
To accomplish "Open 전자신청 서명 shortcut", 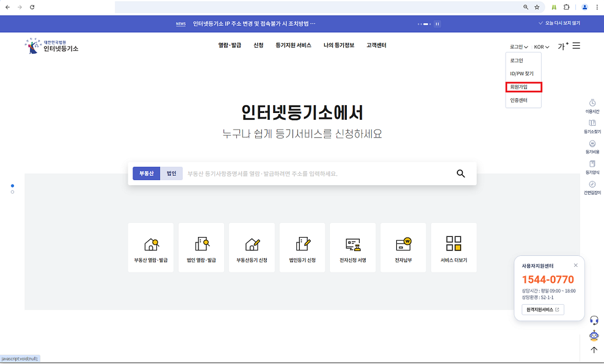I will click(x=353, y=248).
